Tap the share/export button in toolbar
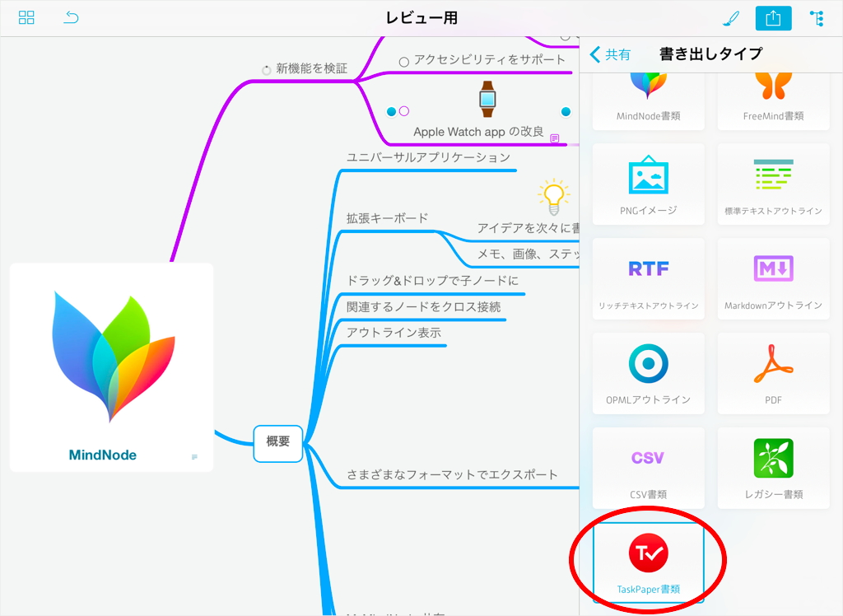This screenshot has height=616, width=843. [x=773, y=18]
